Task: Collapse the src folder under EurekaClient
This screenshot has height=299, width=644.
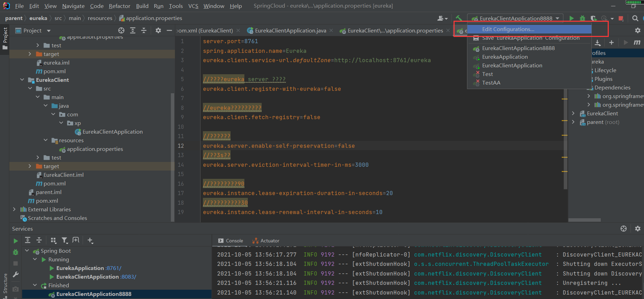Action: [30, 88]
